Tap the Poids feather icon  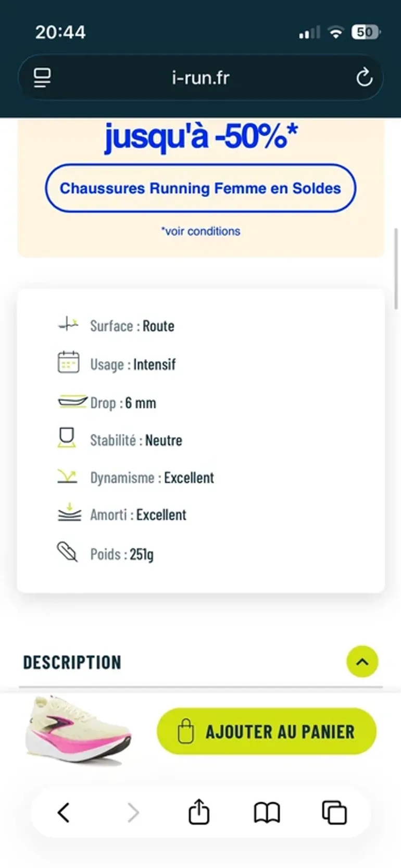67,552
